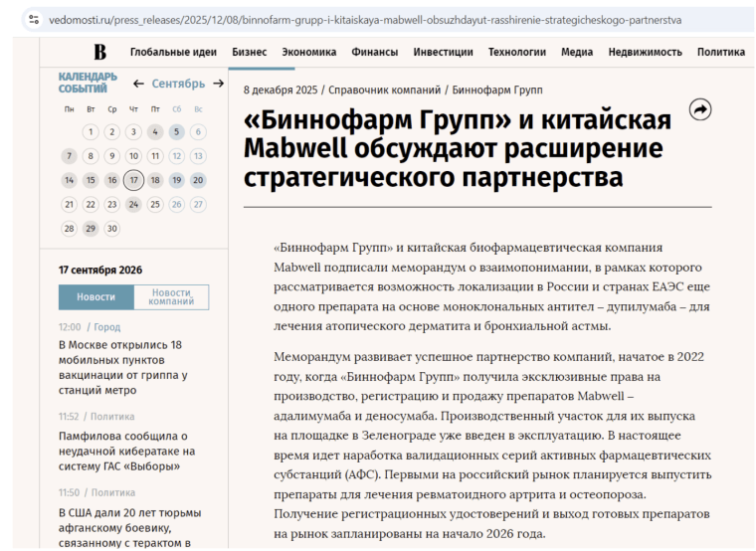Select day 5 in the calendar
This screenshot has width=756, height=551.
click(x=176, y=131)
